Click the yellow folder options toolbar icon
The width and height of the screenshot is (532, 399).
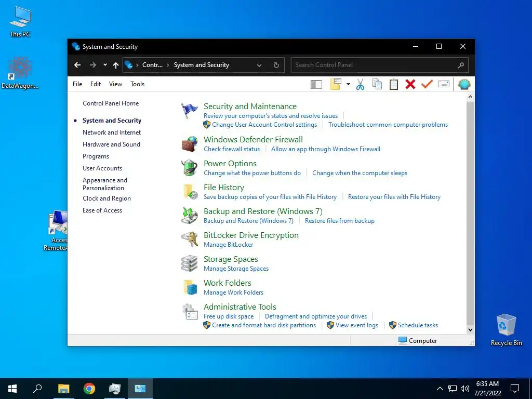pyautogui.click(x=336, y=84)
